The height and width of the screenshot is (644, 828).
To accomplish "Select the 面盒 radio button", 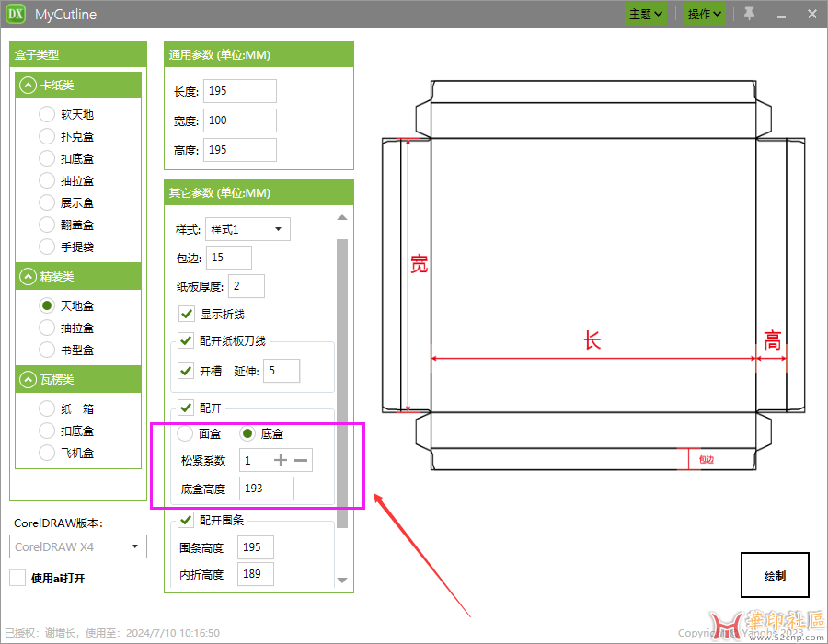I will tap(185, 432).
